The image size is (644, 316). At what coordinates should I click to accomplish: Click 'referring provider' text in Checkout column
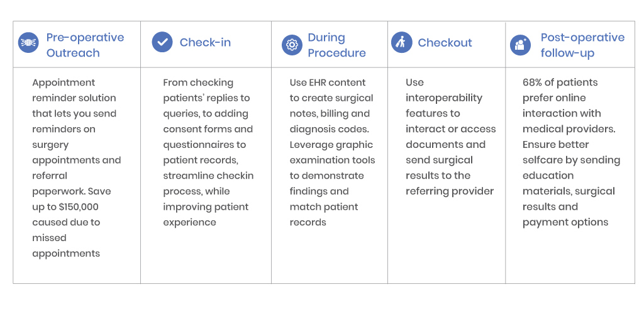pos(450,191)
